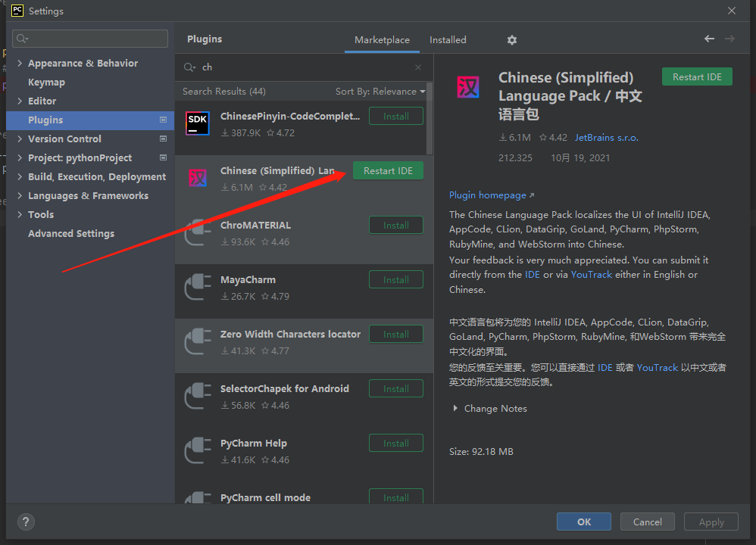Expand the Editor settings node
Viewport: 756px width, 545px height.
pyautogui.click(x=20, y=101)
